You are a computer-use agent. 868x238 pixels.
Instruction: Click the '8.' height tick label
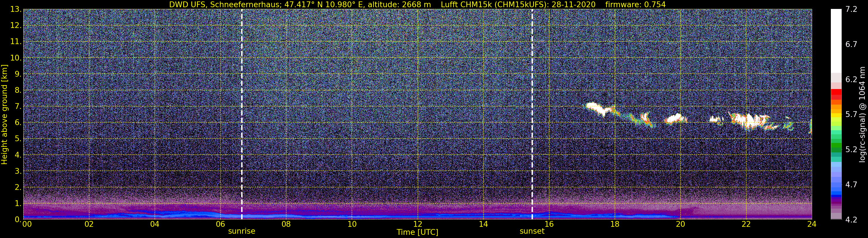[18, 90]
